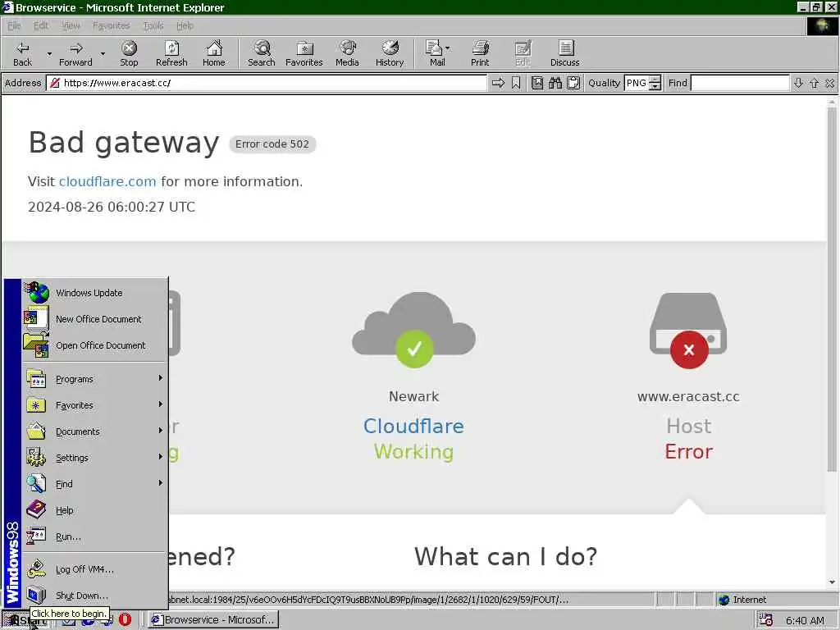This screenshot has width=840, height=630.
Task: Print the current page
Action: pyautogui.click(x=480, y=53)
